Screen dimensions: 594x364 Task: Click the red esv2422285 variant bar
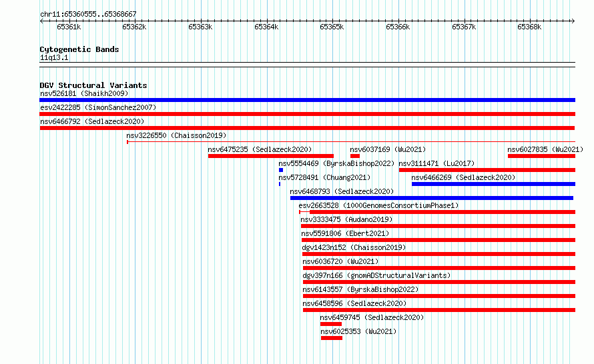click(x=307, y=114)
